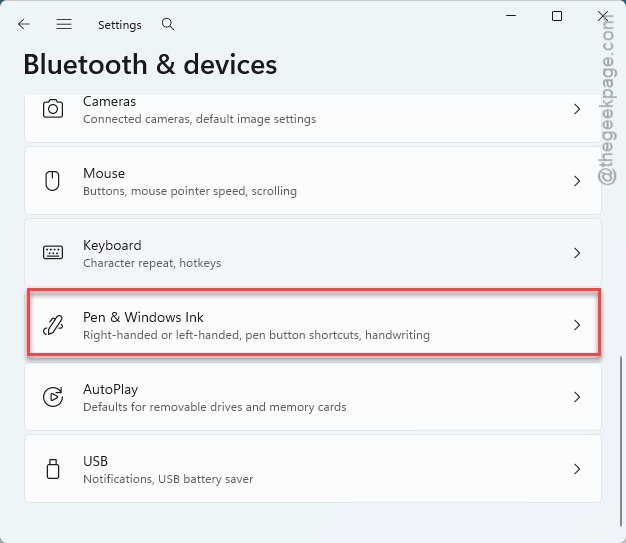Viewport: 626px width, 543px height.
Task: Click 'Character repeat, hotkeys' description
Action: 152,263
